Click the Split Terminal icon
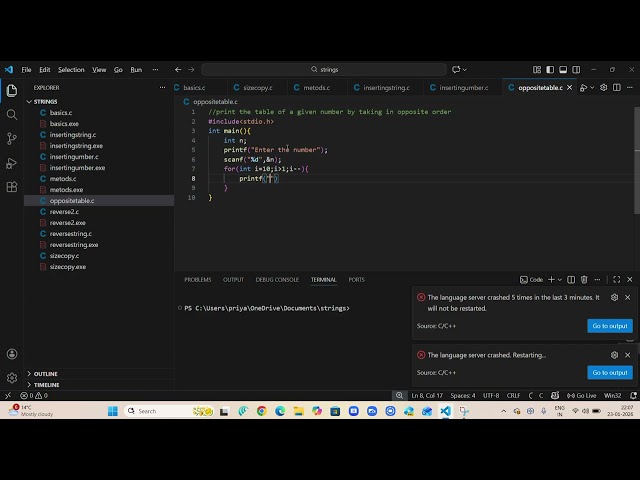640x480 pixels. (571, 280)
